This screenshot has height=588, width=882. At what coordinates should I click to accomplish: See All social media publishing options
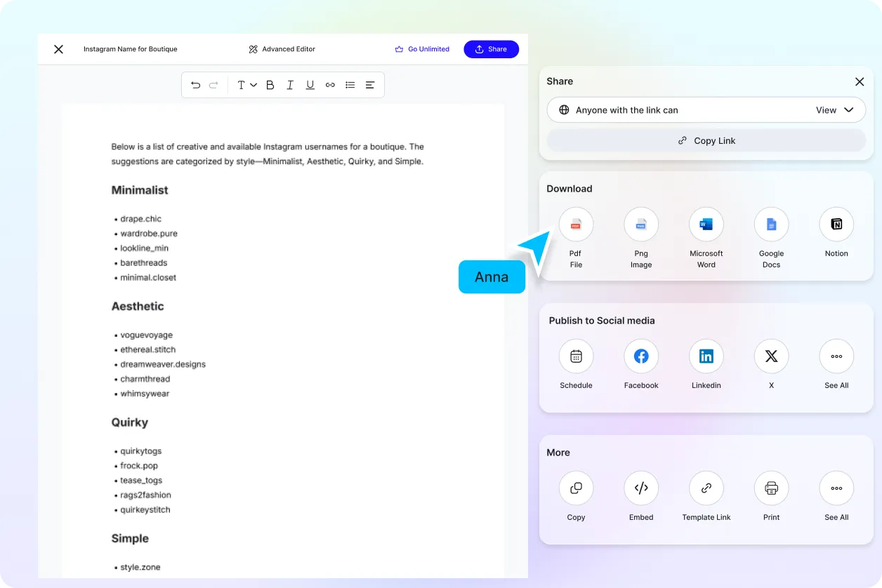click(836, 356)
